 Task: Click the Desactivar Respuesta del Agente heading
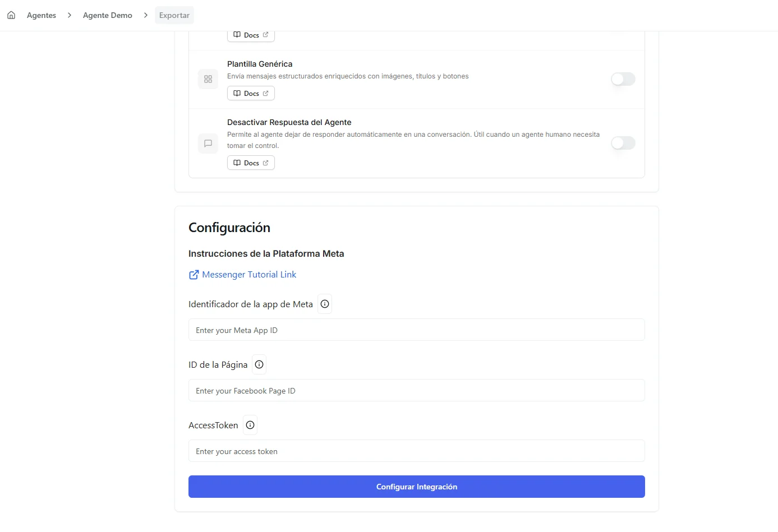tap(289, 122)
